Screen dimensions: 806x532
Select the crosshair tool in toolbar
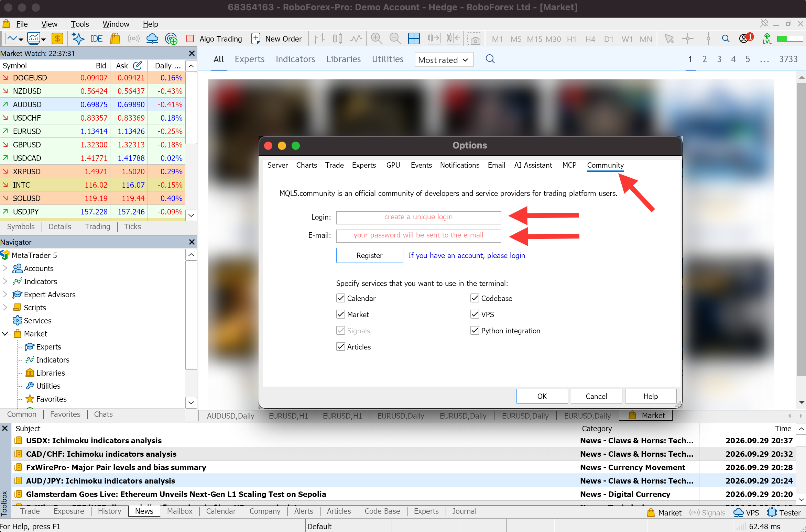[688, 39]
